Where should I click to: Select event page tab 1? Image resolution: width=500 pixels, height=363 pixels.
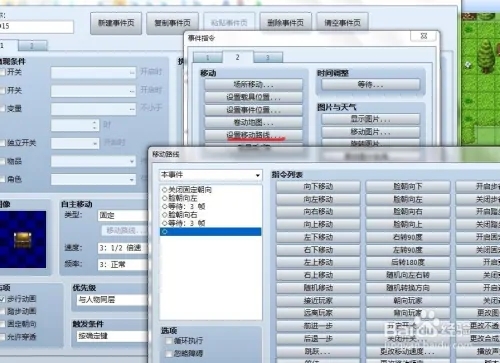click(7, 46)
